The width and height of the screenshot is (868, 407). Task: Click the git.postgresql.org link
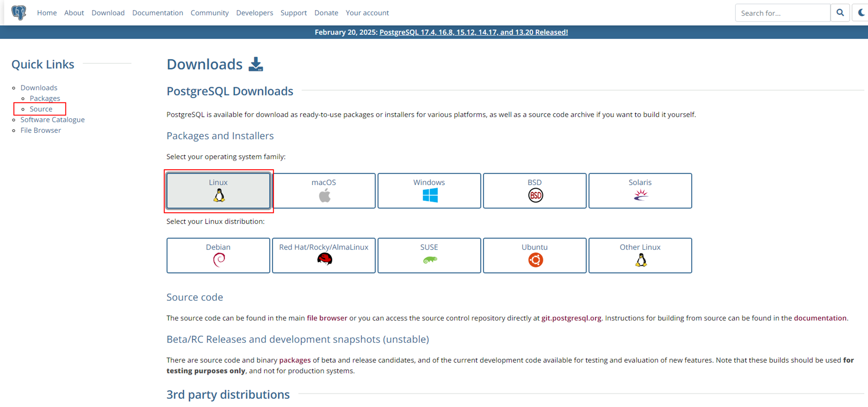[x=571, y=318]
